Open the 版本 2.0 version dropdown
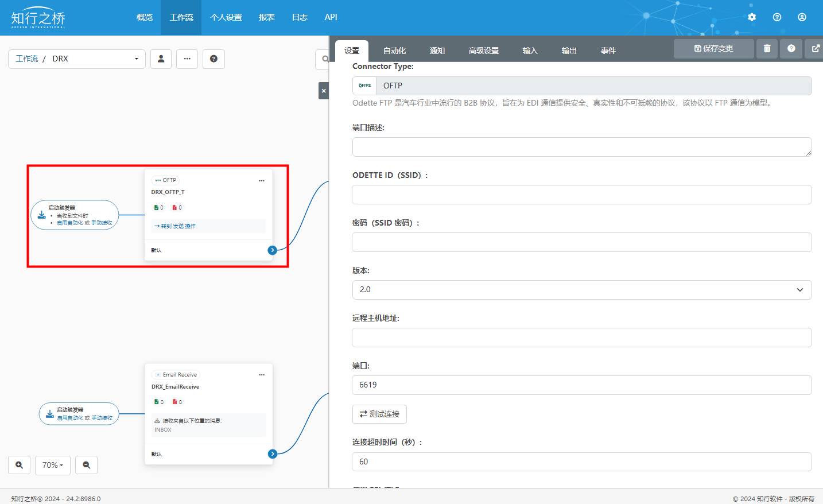823x504 pixels. [581, 290]
